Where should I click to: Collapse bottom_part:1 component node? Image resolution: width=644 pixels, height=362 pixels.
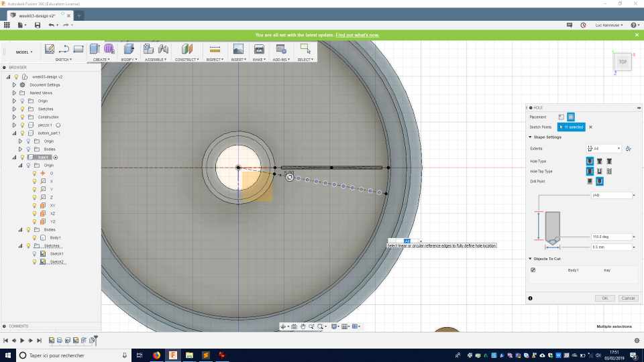click(14, 133)
